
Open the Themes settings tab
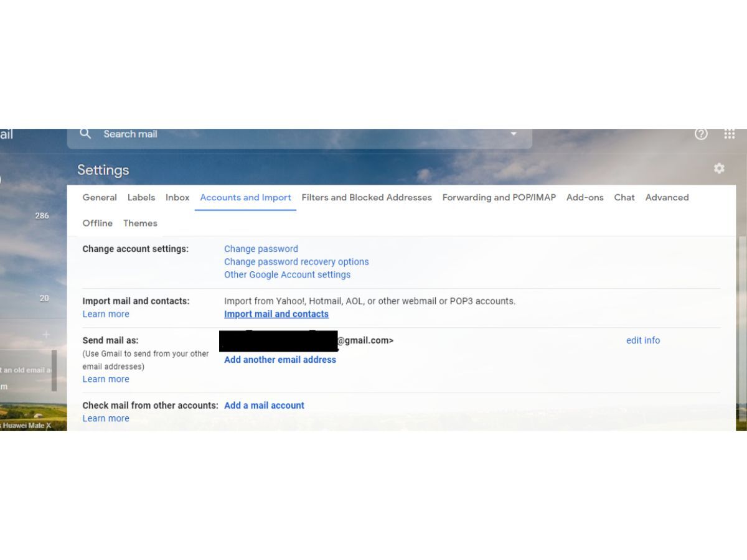tap(140, 223)
